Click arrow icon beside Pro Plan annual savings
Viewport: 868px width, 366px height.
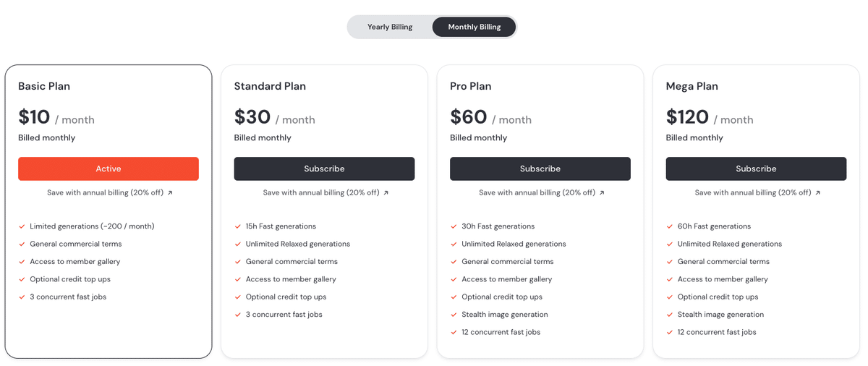[602, 193]
